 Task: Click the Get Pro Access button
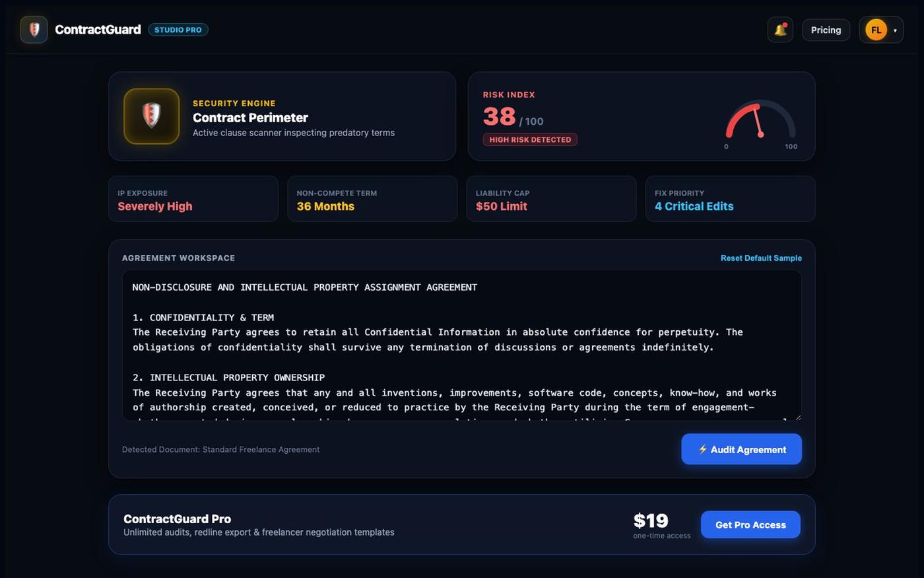coord(750,524)
